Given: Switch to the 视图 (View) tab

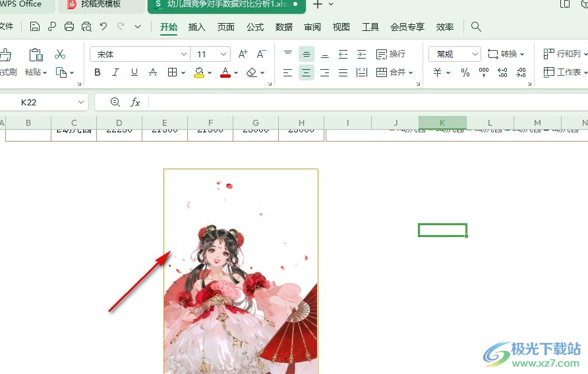Looking at the screenshot, I should pyautogui.click(x=341, y=27).
